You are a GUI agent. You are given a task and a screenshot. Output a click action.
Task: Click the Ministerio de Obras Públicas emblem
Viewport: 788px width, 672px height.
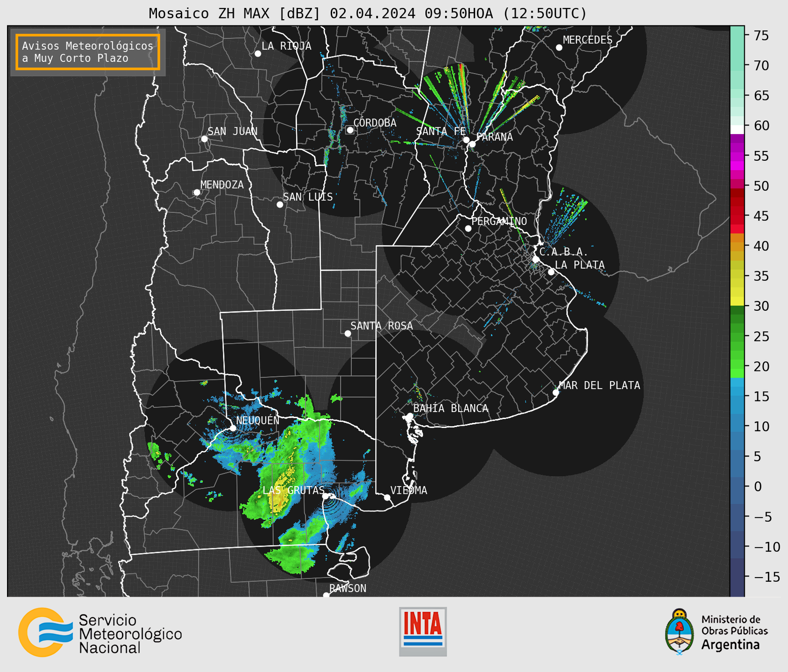click(x=679, y=631)
